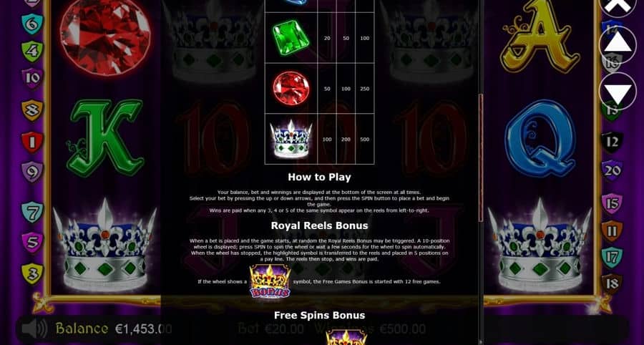This screenshot has height=345, width=644.
Task: Select payline 11 orange badge
Action: click(x=612, y=230)
